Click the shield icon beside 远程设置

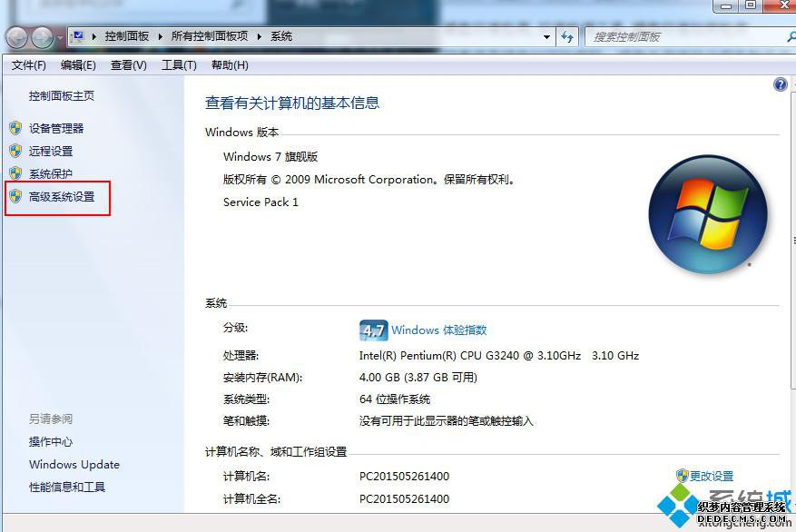pos(15,151)
